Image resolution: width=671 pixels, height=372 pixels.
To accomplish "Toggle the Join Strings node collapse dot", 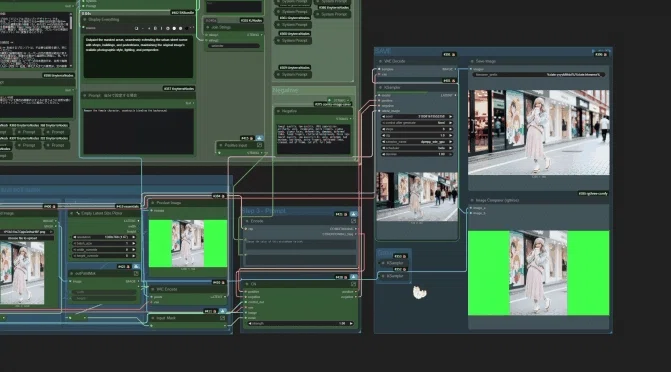I will [x=208, y=27].
